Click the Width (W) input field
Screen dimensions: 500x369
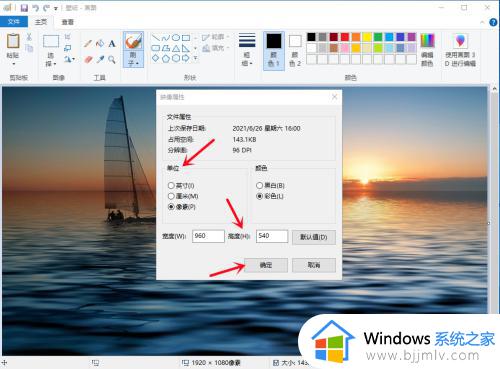click(208, 236)
